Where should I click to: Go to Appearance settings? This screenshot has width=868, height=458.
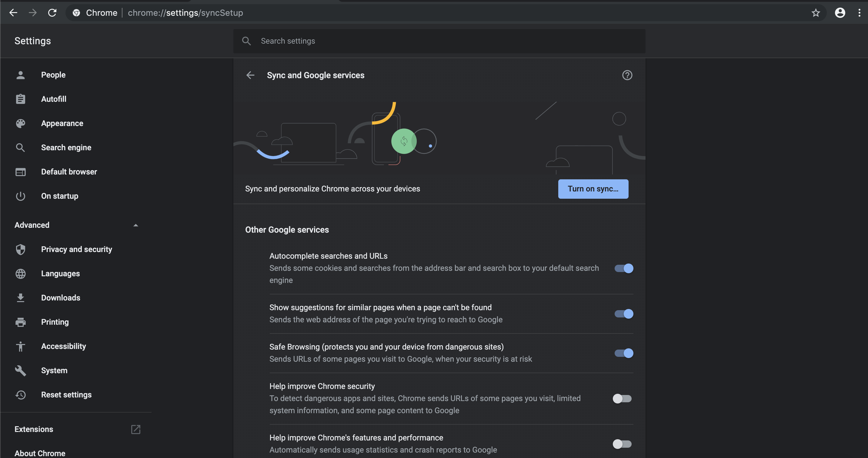pyautogui.click(x=62, y=123)
